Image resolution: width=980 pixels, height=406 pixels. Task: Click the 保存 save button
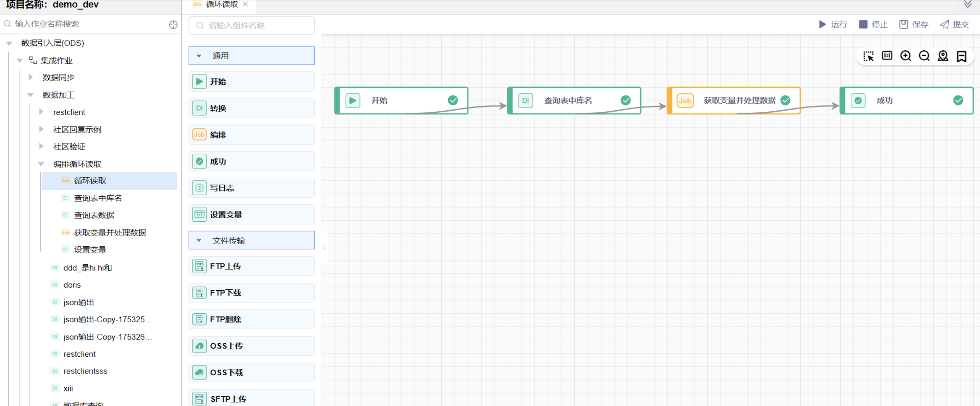point(913,25)
